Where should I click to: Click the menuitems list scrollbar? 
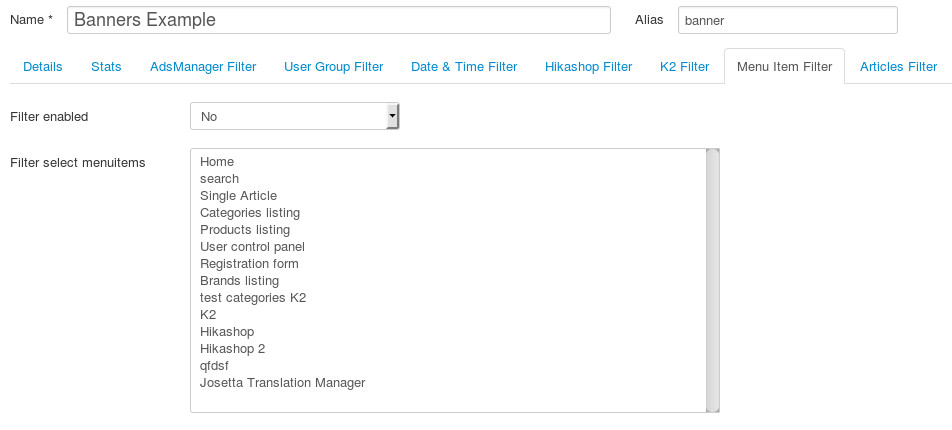(713, 281)
